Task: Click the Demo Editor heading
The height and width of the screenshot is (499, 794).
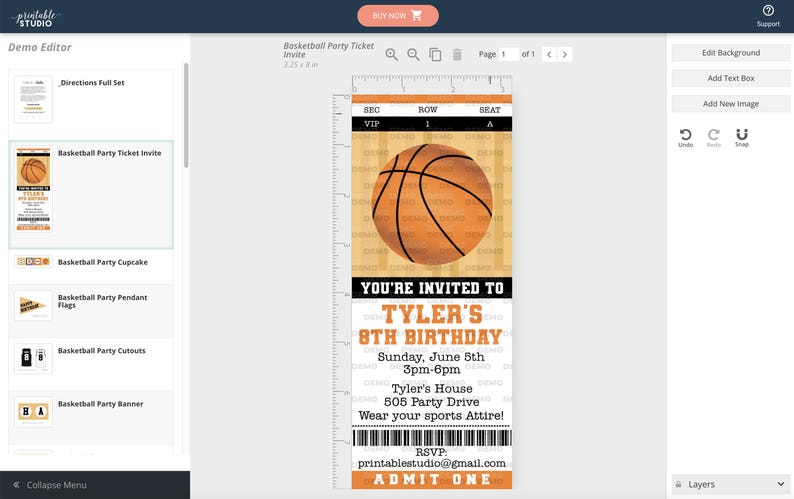Action: pos(39,47)
